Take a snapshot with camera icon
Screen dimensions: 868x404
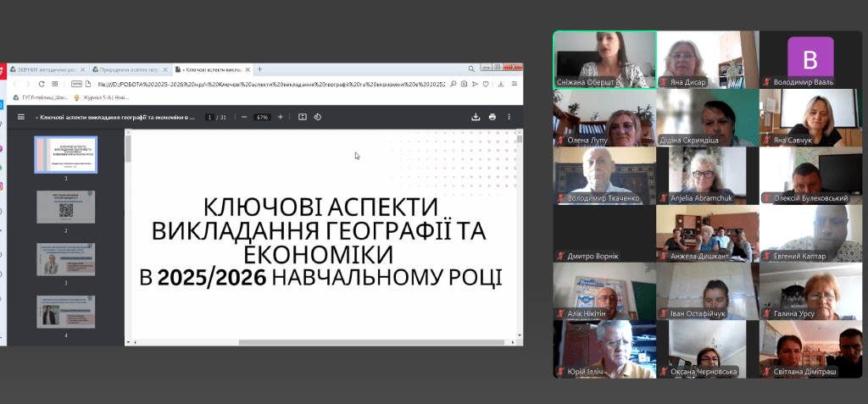464,84
